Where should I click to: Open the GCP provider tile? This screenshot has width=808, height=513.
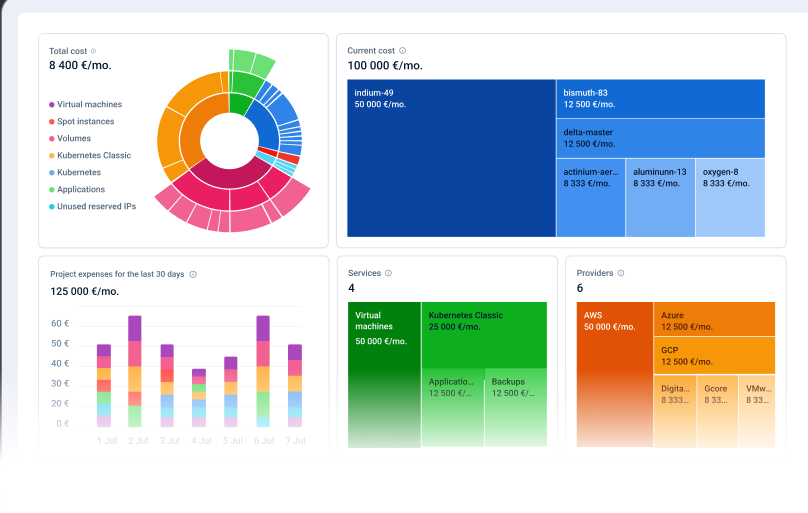pos(714,355)
